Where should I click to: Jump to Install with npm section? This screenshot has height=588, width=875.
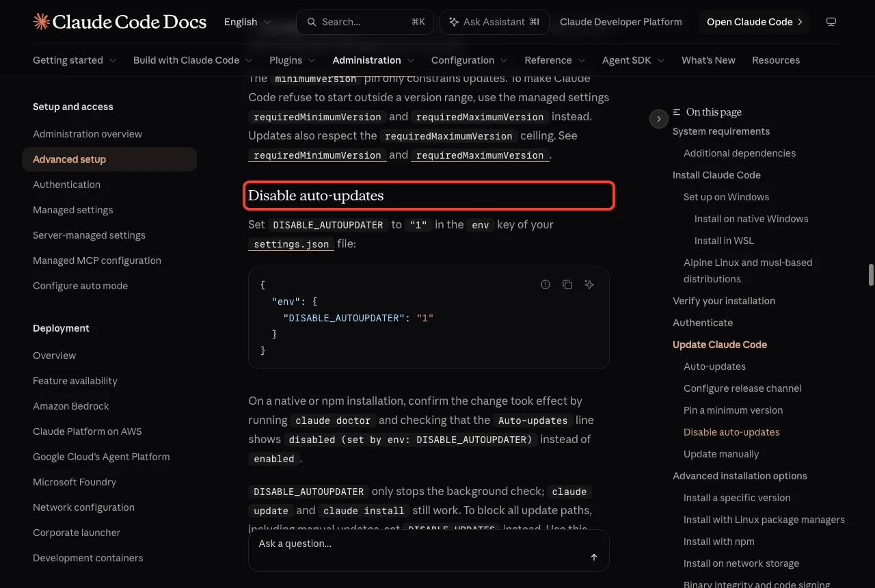[x=719, y=542]
